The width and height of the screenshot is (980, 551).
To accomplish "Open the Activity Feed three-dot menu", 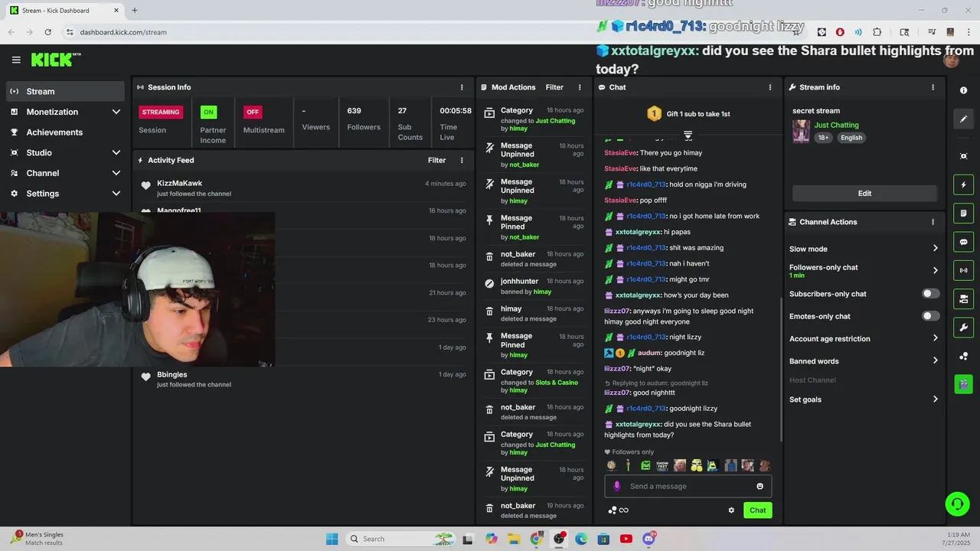I will tap(462, 160).
